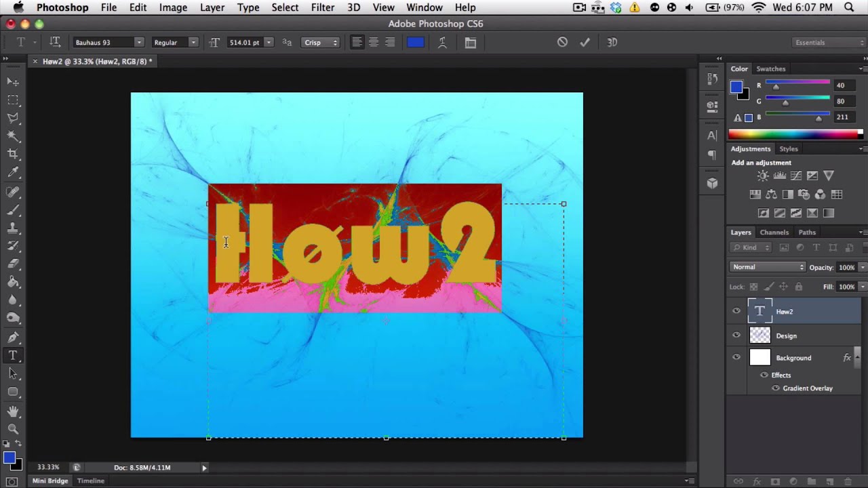Click the text color swatch in options bar

pyautogui.click(x=416, y=42)
